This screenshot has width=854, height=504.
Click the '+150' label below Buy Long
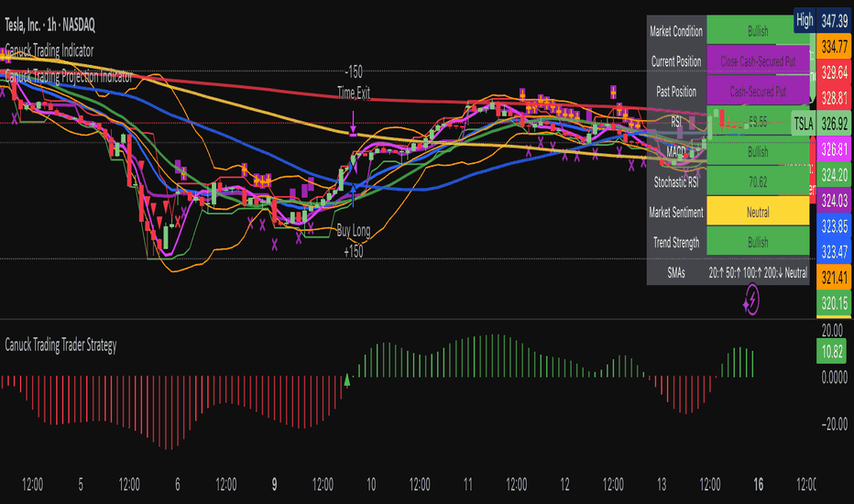pos(354,251)
